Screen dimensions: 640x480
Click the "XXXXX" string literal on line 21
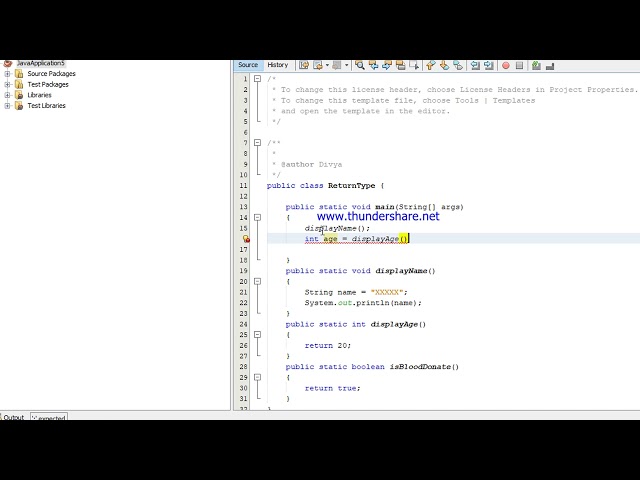point(387,292)
